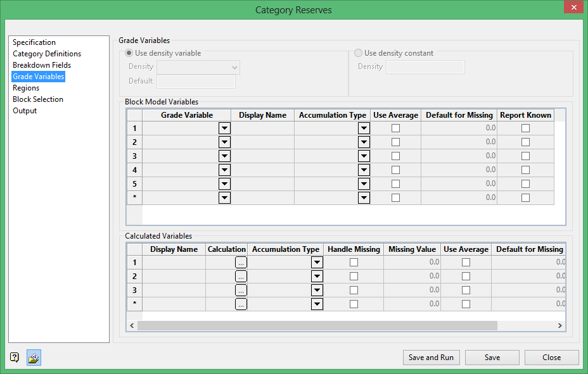Screen dimensions: 588x374
Task: Check Use Average in block model row 1
Action: (396, 128)
